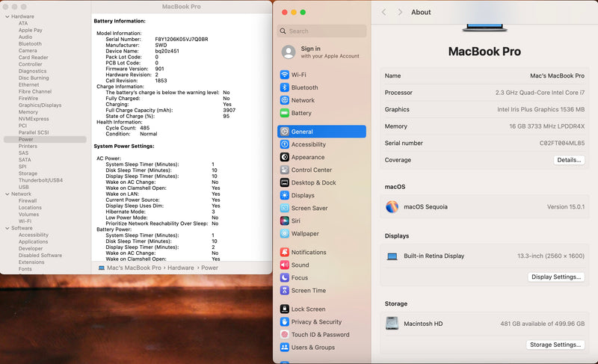Select the Network globe icon
The width and height of the screenshot is (598, 364).
[285, 100]
